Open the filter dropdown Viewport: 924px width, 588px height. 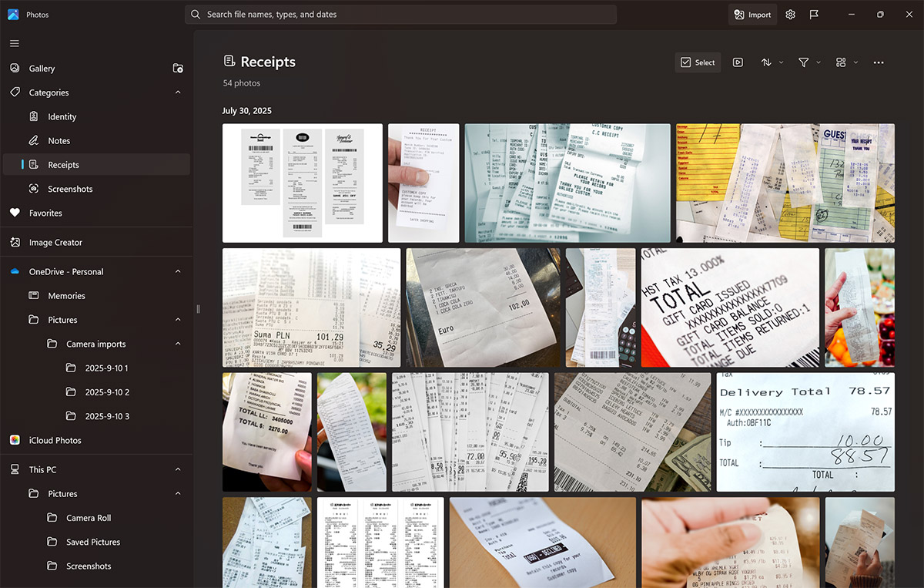808,62
